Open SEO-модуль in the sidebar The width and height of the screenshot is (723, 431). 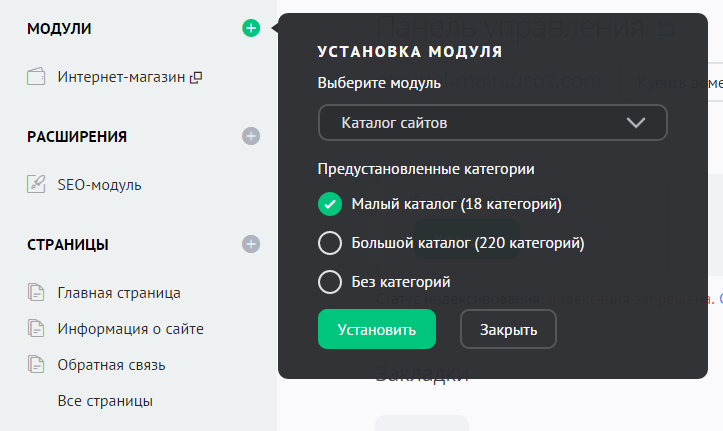[99, 184]
